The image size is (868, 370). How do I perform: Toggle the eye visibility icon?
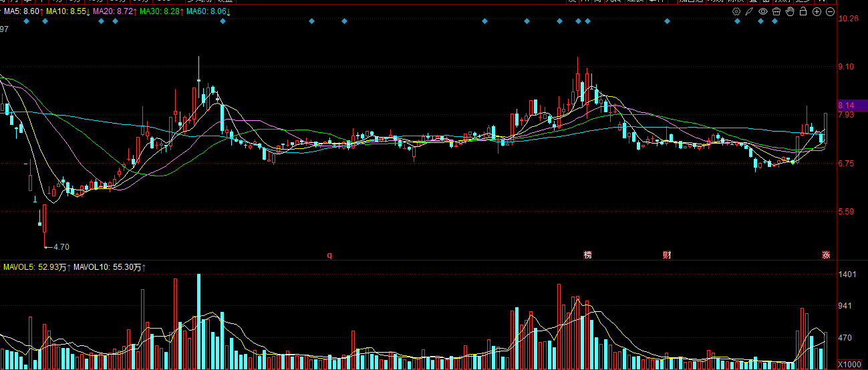pos(763,12)
